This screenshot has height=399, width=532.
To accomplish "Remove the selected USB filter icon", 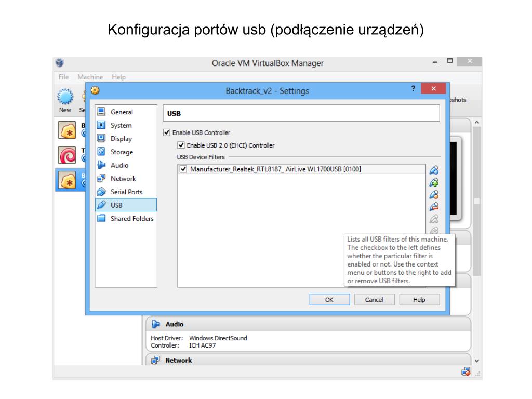I will coord(434,206).
